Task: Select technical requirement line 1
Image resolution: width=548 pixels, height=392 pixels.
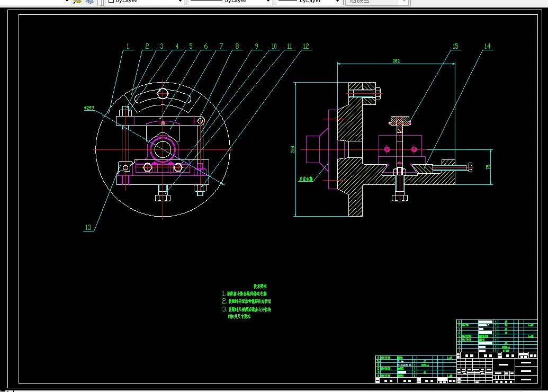Action: (244, 294)
